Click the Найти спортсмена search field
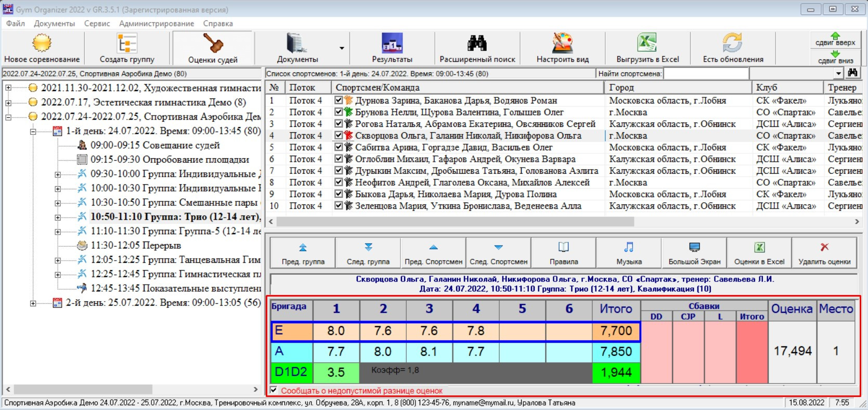 [x=706, y=74]
